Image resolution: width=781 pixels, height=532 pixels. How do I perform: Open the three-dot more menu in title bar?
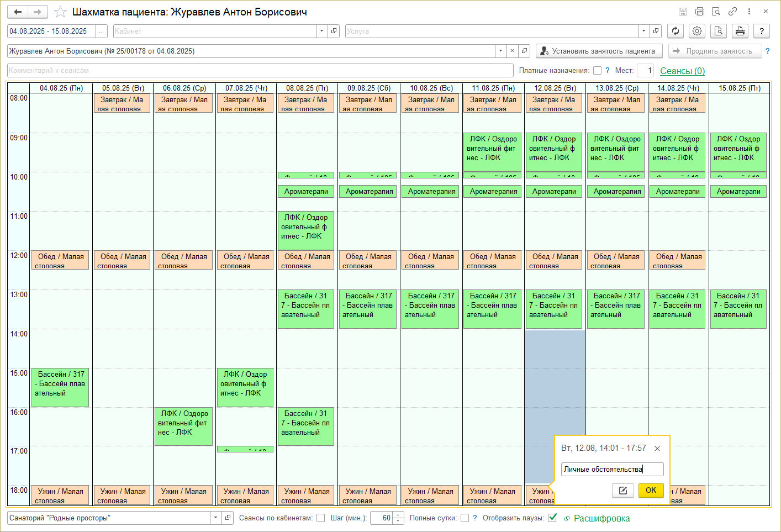[749, 12]
